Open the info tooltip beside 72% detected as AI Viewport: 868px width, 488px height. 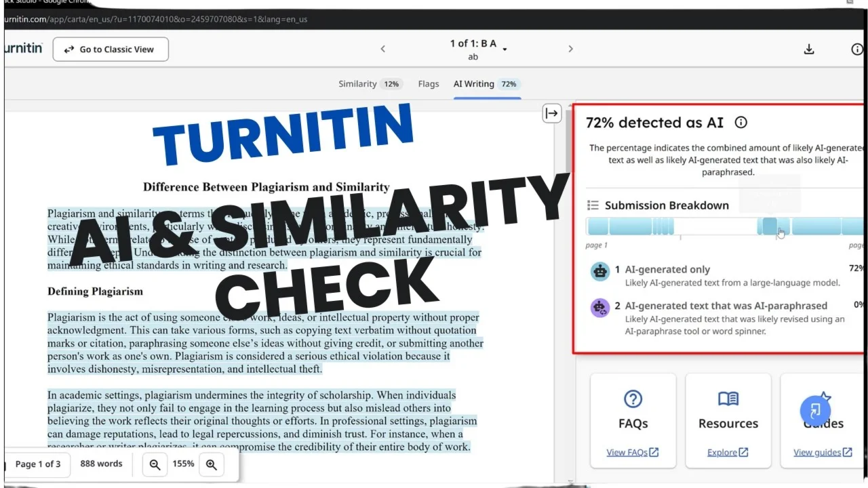pos(741,123)
